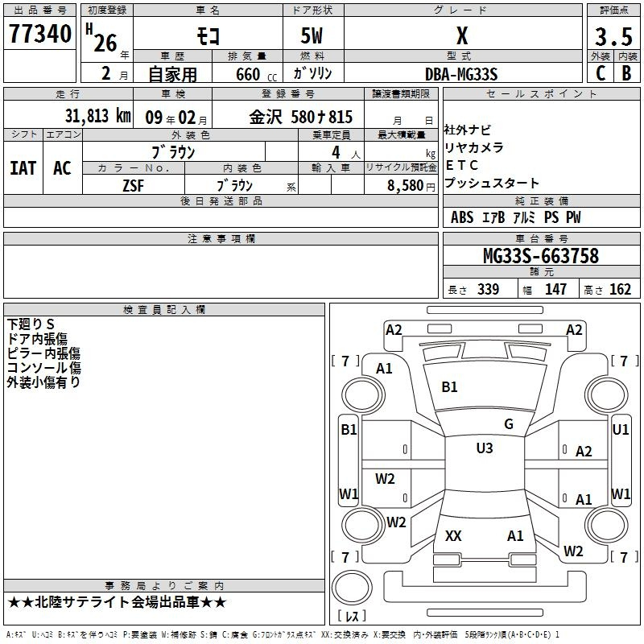
Task: Click sales point ETC
Action: coord(461,165)
